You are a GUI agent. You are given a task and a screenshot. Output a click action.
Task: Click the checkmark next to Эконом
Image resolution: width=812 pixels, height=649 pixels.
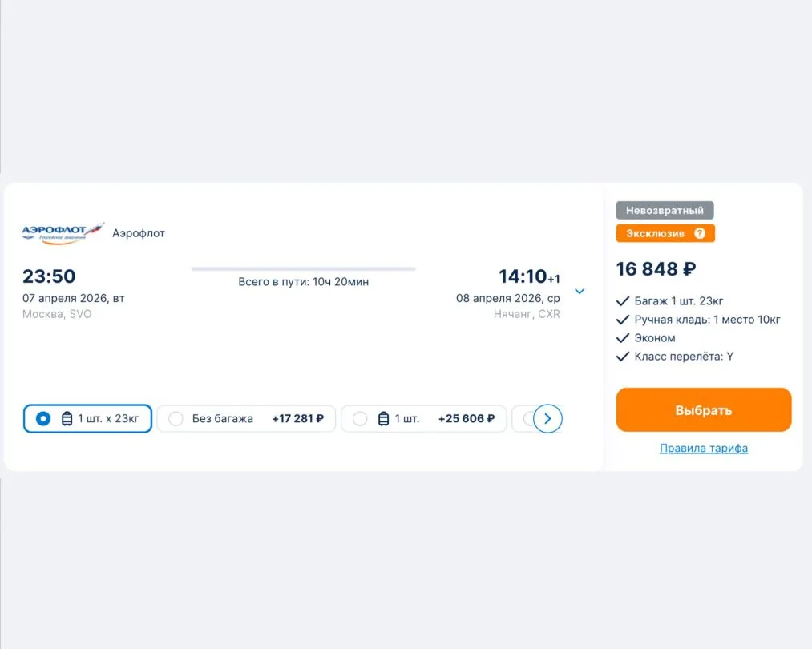click(x=623, y=338)
